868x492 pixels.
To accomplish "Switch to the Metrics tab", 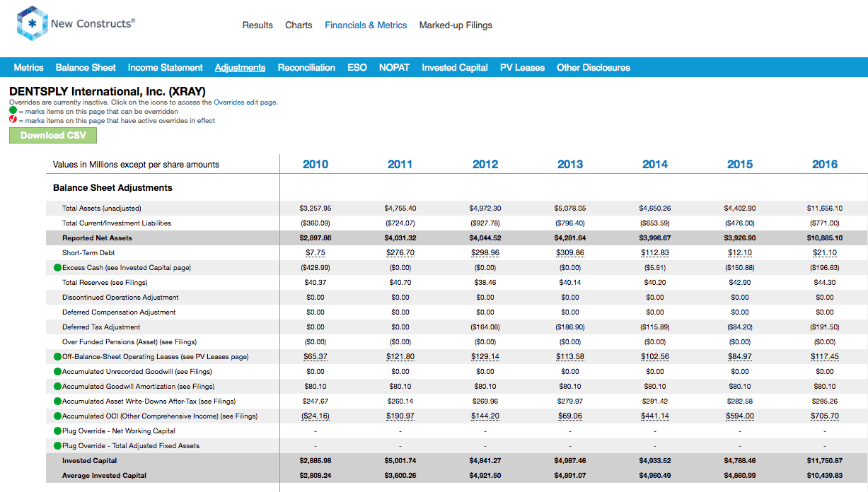I will click(x=29, y=68).
